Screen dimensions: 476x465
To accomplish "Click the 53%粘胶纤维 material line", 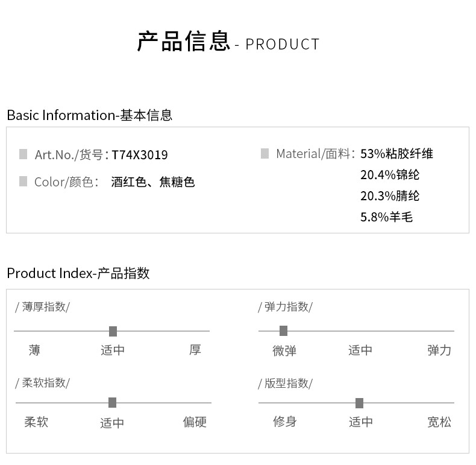I will click(396, 154).
